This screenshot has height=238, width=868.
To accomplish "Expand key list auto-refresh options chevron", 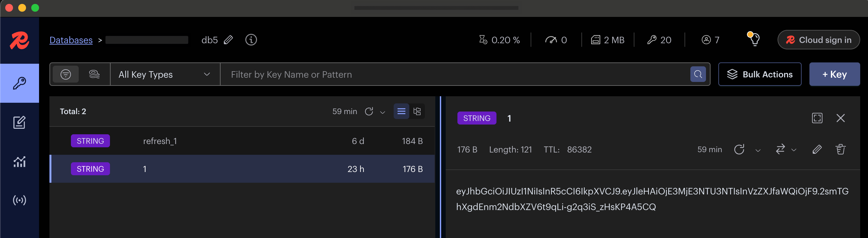I will coord(383,112).
